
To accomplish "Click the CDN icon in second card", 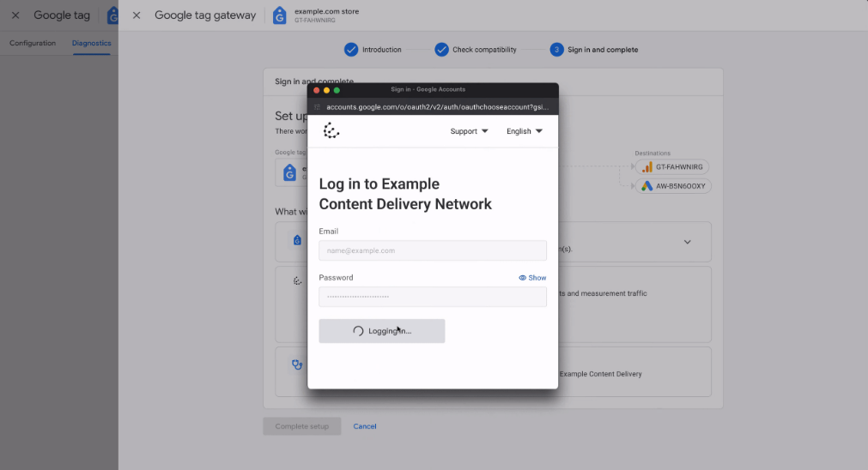I will point(297,281).
